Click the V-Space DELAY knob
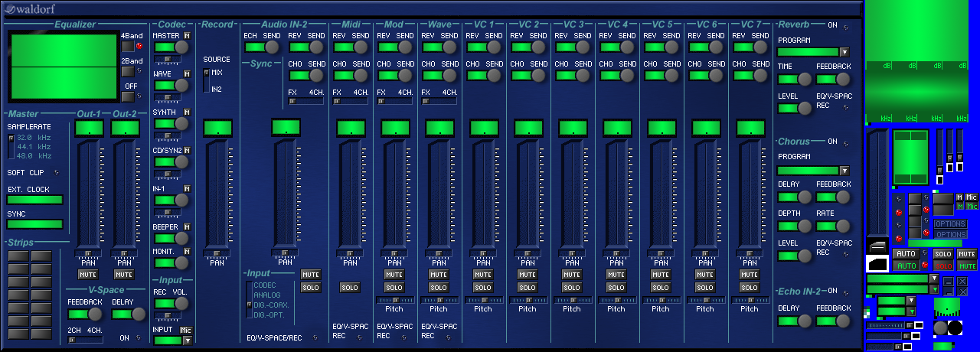Image resolution: width=980 pixels, height=352 pixels. point(139,314)
